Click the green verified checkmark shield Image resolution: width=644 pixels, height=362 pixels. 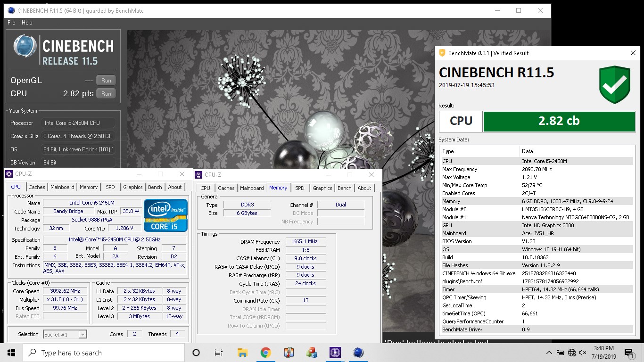[615, 85]
